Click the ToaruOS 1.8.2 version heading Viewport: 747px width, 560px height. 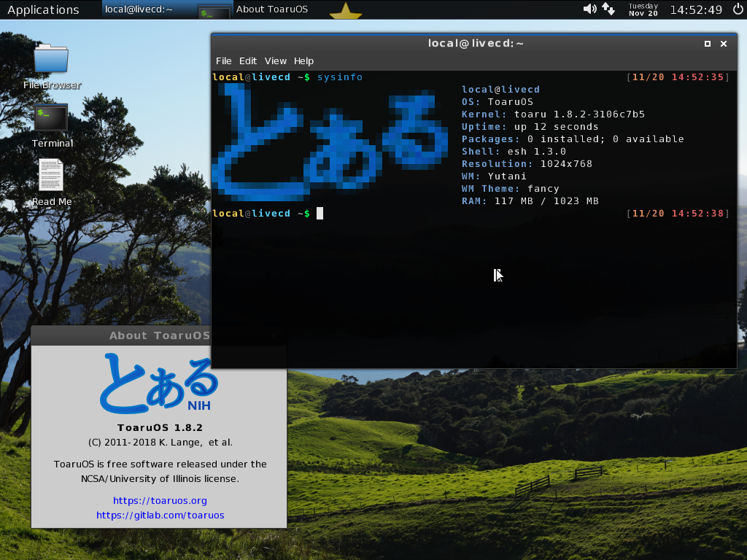coord(160,427)
